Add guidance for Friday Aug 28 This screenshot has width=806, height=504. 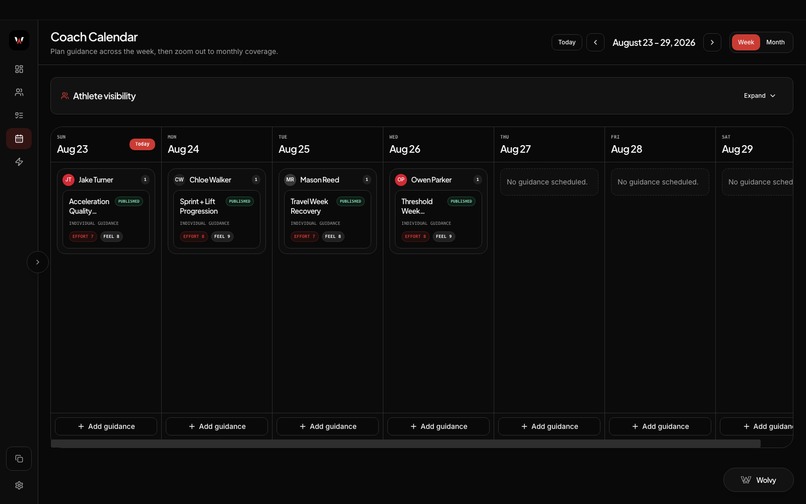660,426
